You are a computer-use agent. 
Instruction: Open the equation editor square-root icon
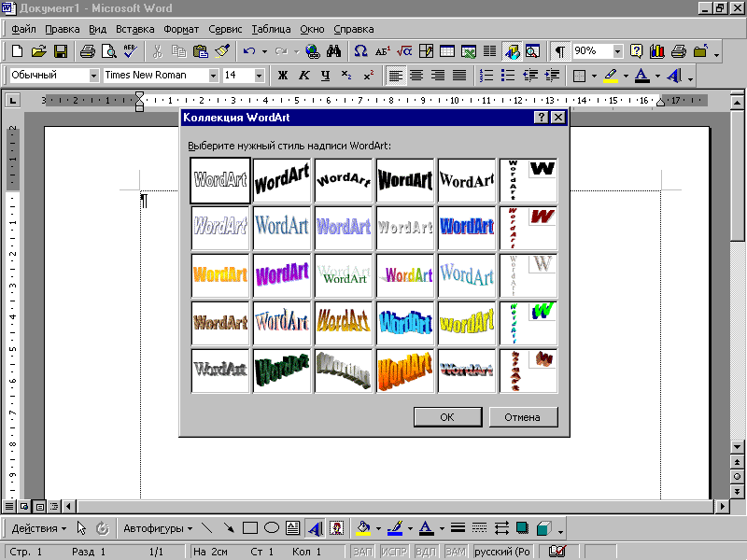point(404,51)
